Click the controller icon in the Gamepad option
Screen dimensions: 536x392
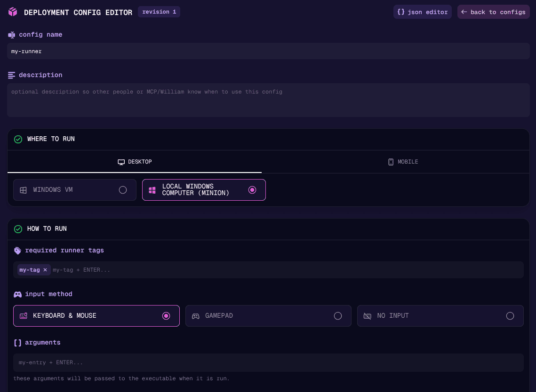pos(196,316)
